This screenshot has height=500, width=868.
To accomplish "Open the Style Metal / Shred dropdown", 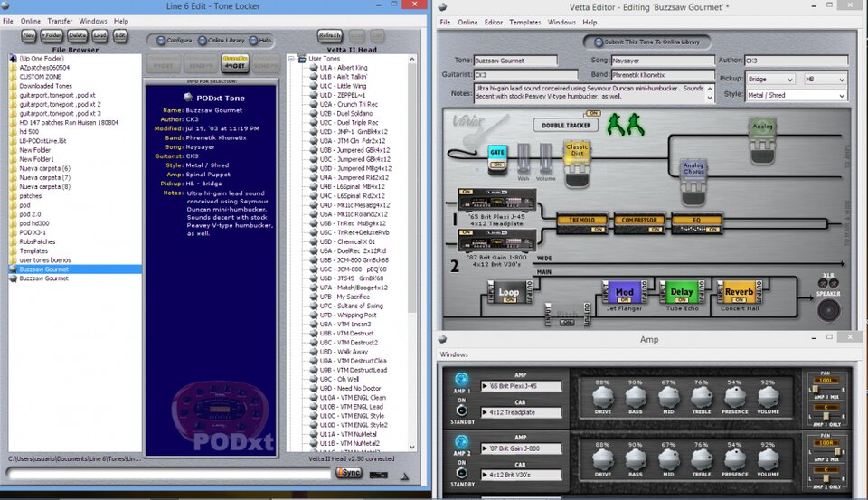I will point(797,95).
